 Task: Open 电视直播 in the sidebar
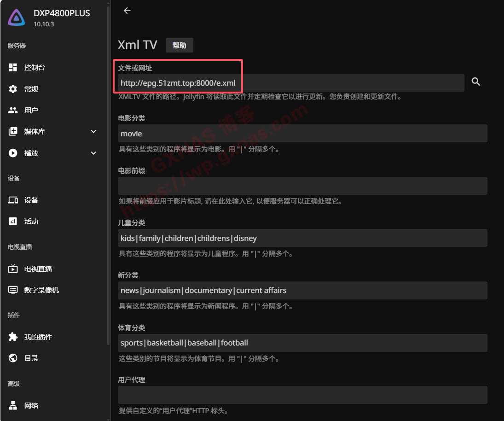[38, 269]
